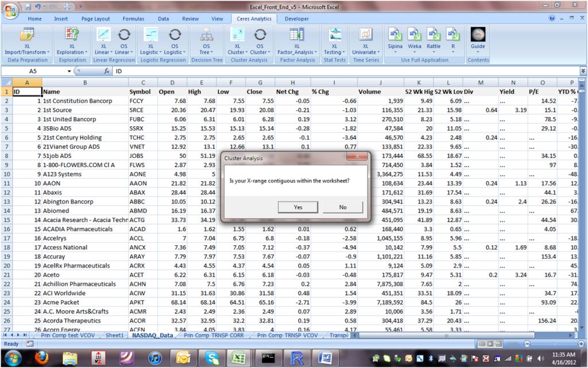Open Guide dropdown arrow
Viewport: 588px width, 368px height.
pos(478,52)
